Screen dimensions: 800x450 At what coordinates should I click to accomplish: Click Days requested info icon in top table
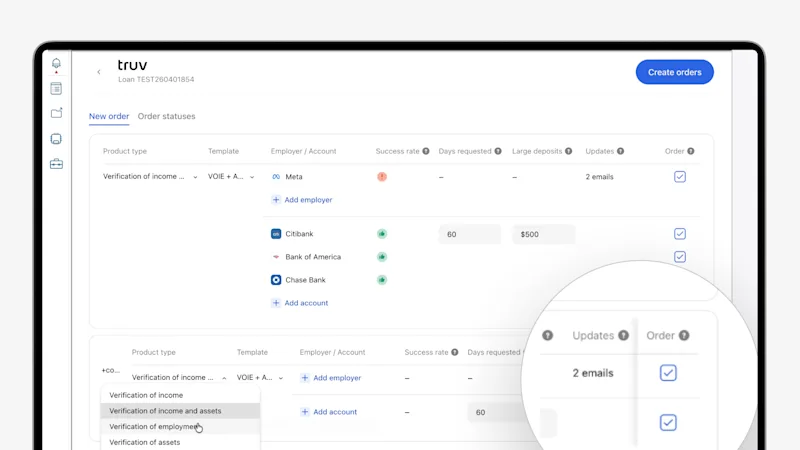click(498, 151)
